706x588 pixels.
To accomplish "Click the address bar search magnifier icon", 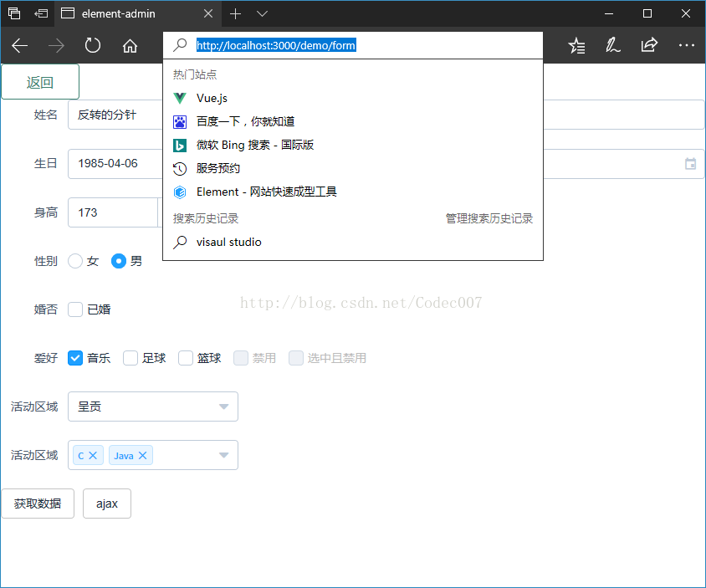I will (180, 45).
